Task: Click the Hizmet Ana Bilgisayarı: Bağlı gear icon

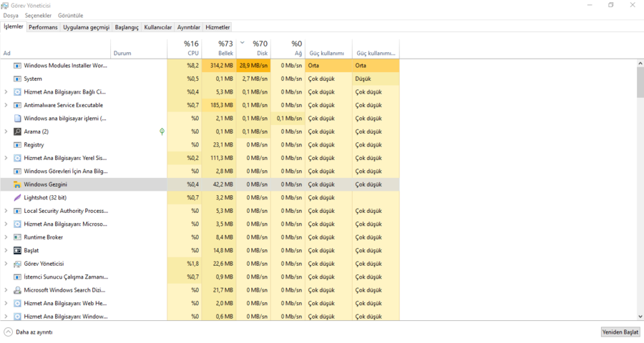Action: pyautogui.click(x=17, y=92)
